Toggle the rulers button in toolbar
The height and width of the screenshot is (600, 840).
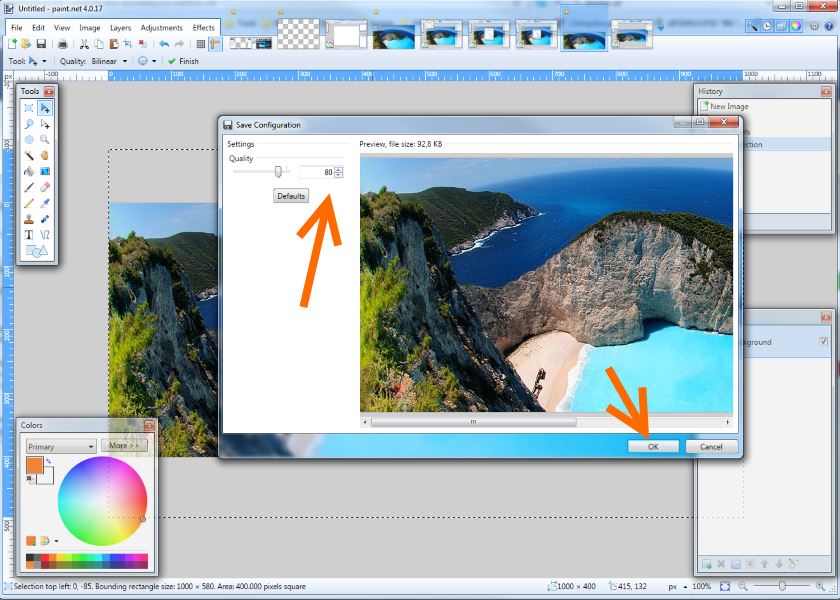[x=215, y=44]
